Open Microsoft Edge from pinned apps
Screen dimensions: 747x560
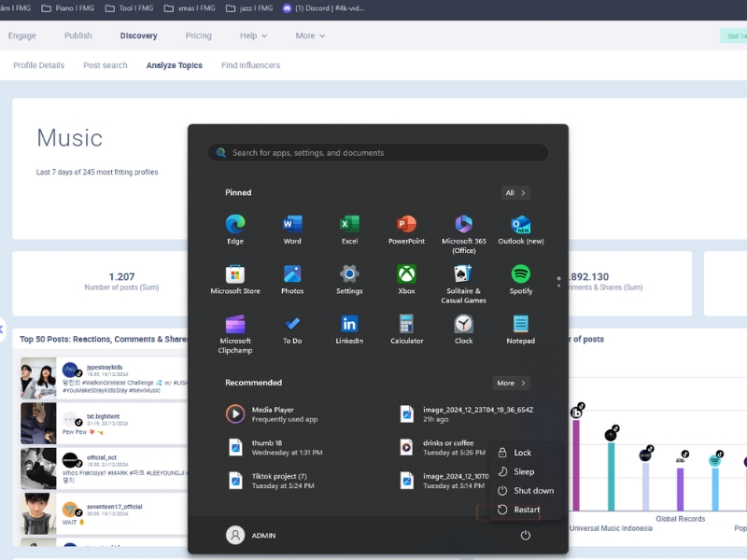click(x=235, y=225)
